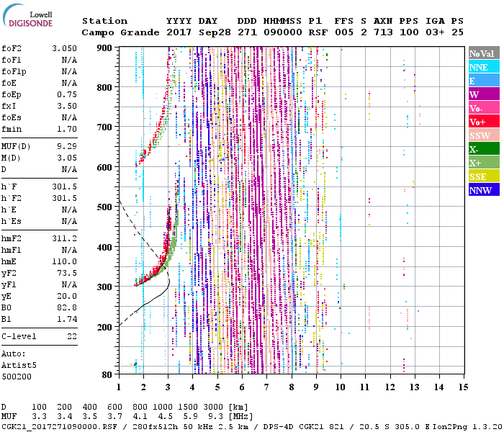Choose the Vo+ red legend swatch
504x432 pixels.
click(x=481, y=122)
